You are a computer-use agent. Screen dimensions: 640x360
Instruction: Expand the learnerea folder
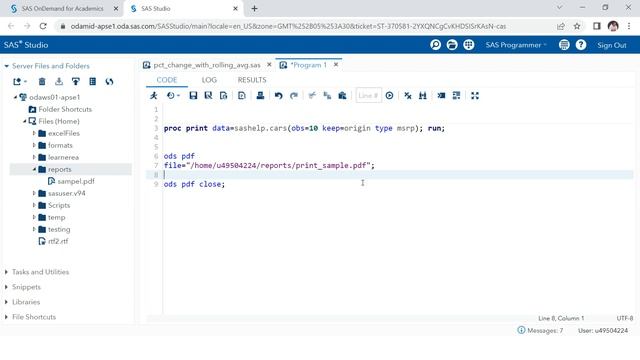[34, 157]
